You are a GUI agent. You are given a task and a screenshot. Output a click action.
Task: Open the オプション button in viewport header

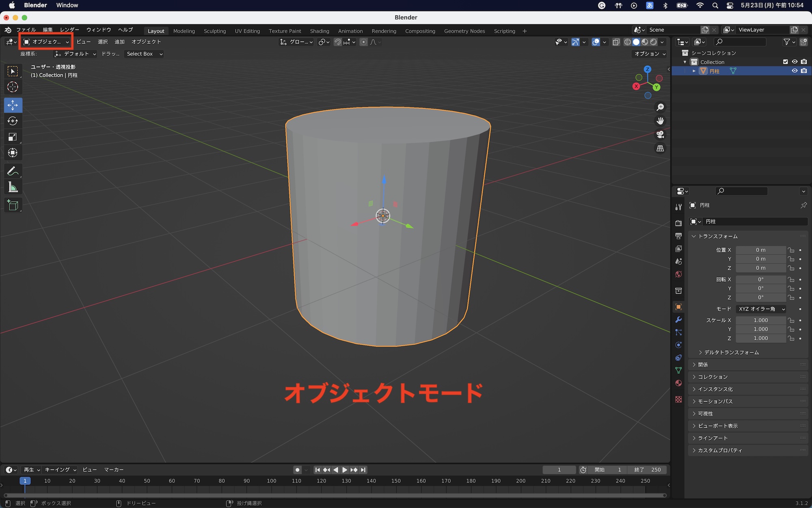click(650, 54)
